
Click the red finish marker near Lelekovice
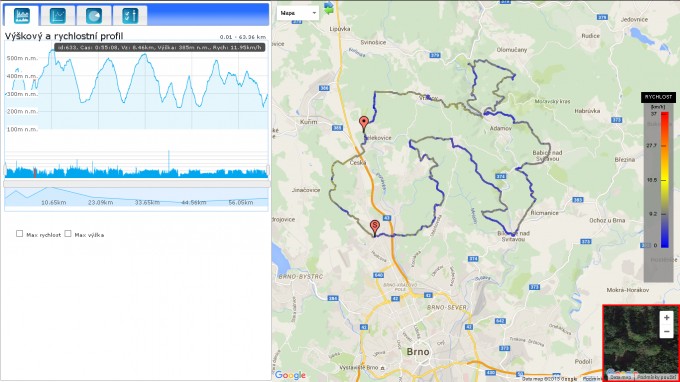(x=364, y=123)
